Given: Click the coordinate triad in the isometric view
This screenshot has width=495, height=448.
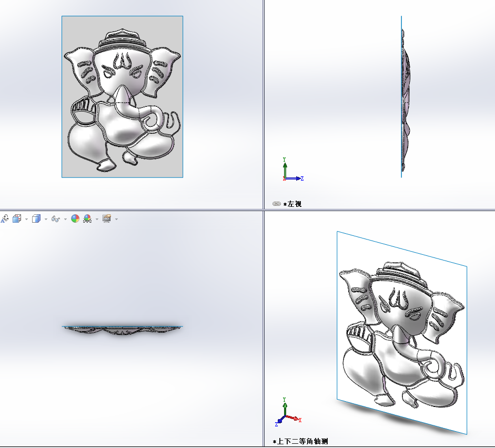Looking at the screenshot, I should tap(288, 412).
